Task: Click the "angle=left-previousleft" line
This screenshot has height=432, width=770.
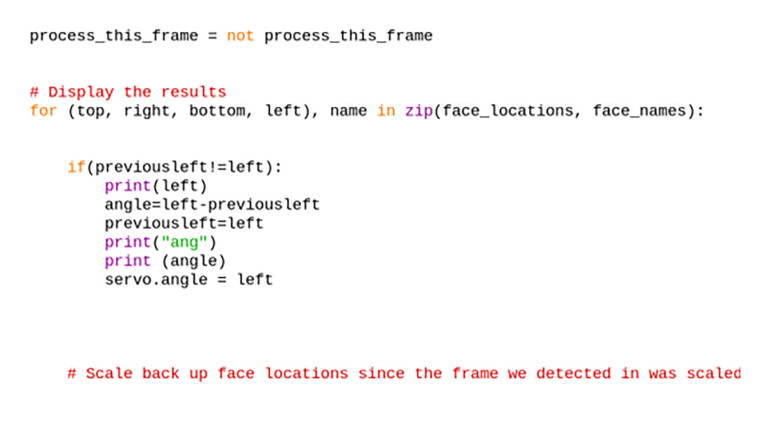Action: (x=212, y=205)
